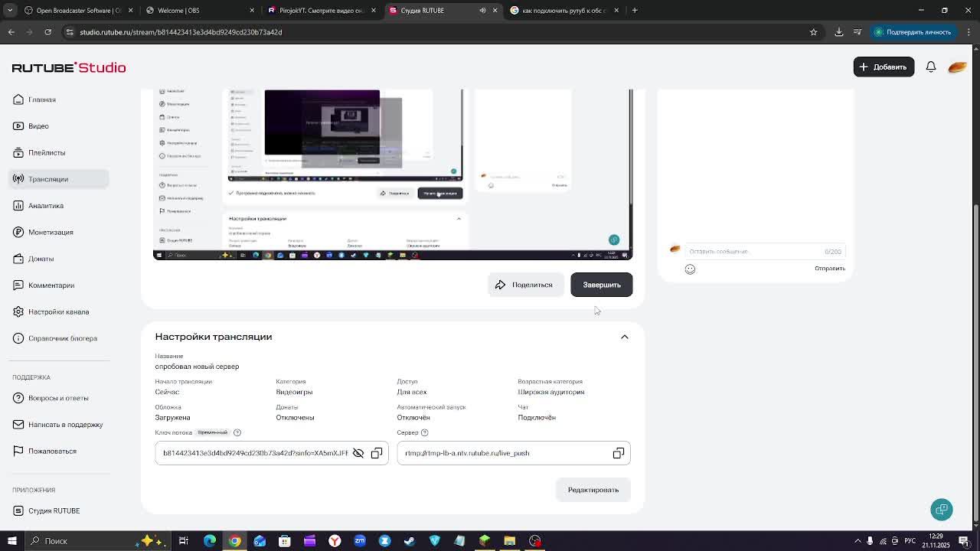Click Подтвердить личность profile button
The height and width of the screenshot is (551, 980).
[x=913, y=32]
